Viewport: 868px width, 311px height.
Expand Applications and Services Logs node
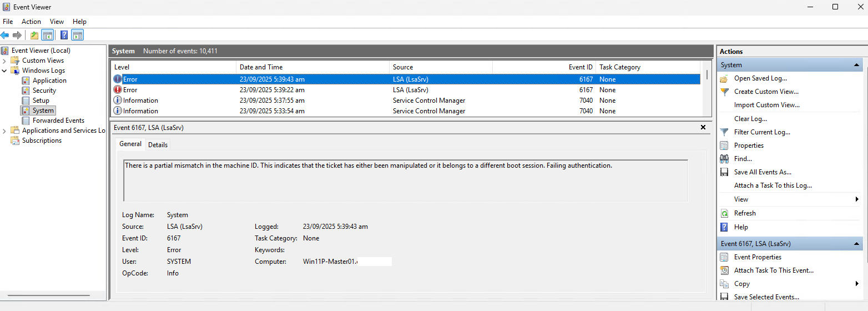[x=5, y=131]
